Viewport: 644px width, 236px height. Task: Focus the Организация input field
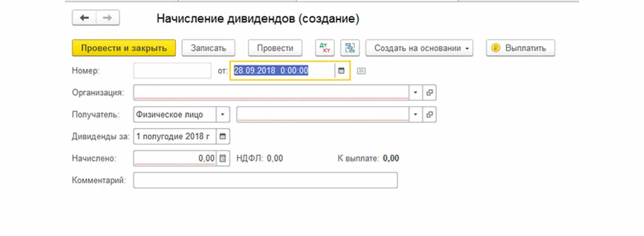point(272,92)
